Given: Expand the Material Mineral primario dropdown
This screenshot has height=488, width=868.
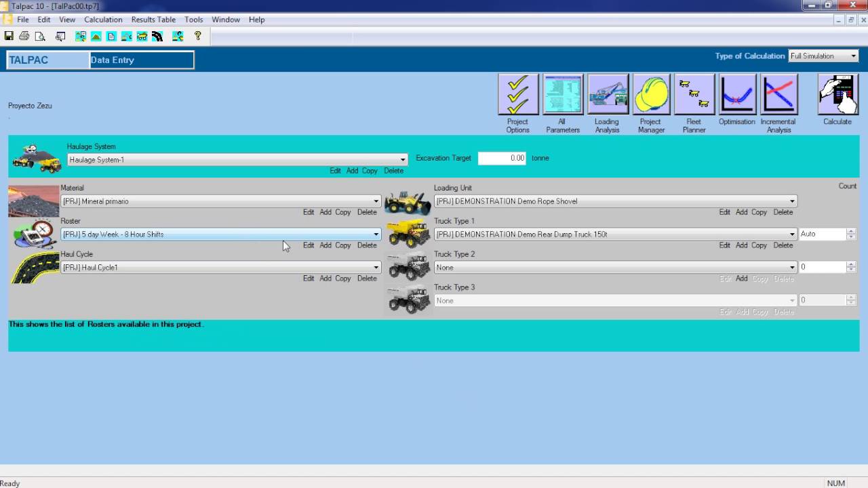Looking at the screenshot, I should pos(376,201).
